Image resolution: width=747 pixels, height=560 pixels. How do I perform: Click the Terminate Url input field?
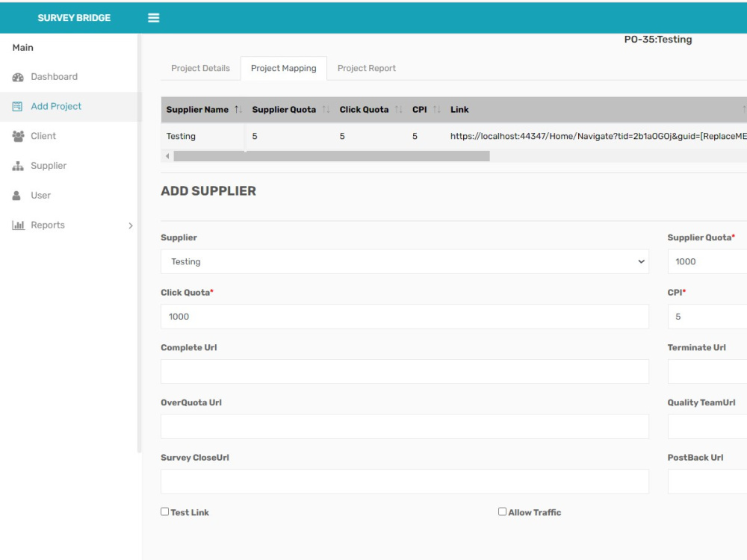pos(707,371)
